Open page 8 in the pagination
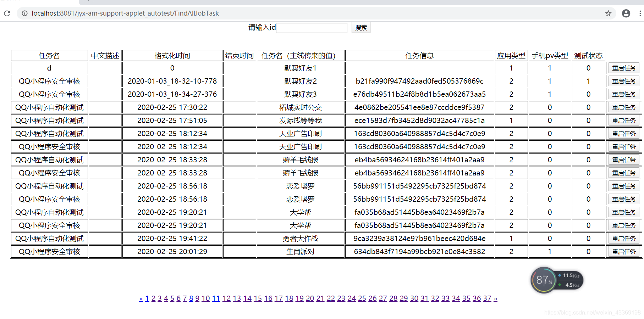The height and width of the screenshot is (319, 644). [191, 298]
